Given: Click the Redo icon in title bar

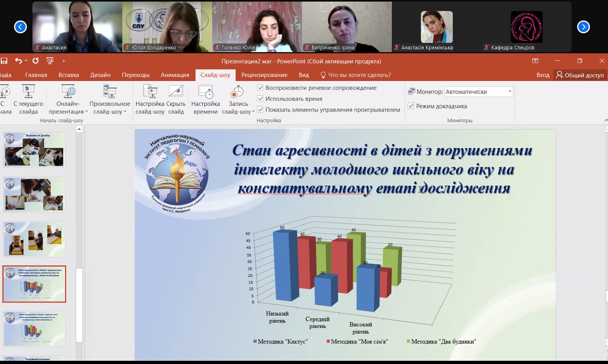Looking at the screenshot, I should [36, 61].
